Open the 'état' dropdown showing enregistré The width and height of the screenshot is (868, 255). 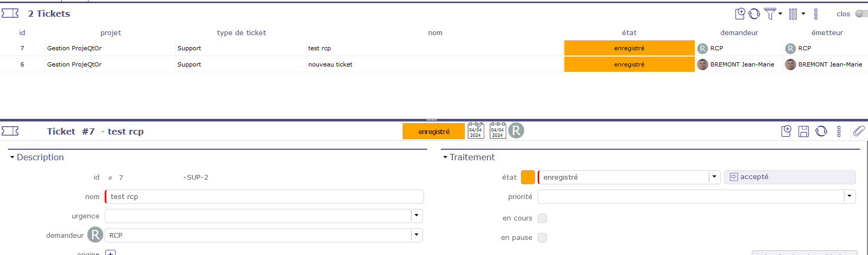click(x=714, y=177)
